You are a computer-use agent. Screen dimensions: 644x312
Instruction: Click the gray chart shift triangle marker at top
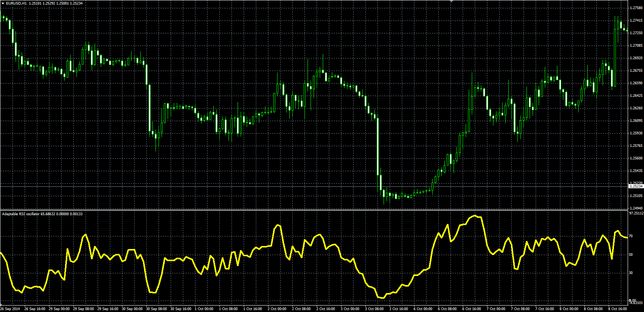pos(451,1)
